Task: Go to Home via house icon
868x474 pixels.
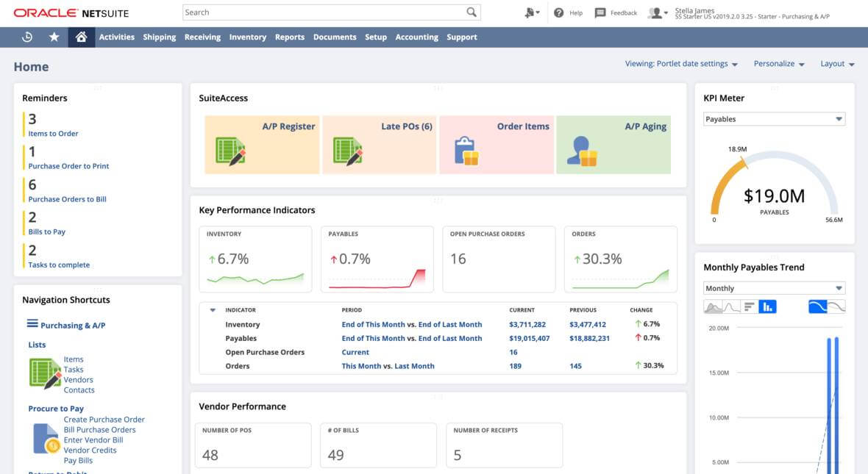Action: 82,37
